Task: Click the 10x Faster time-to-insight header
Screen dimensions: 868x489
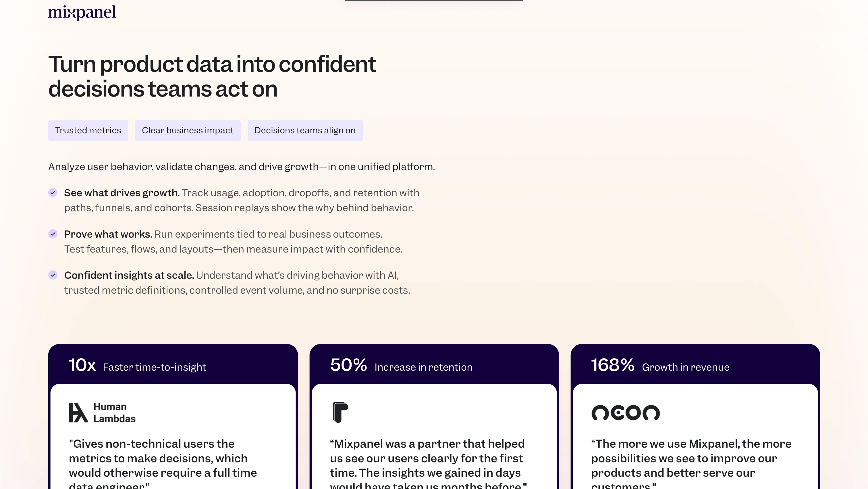Action: 138,366
